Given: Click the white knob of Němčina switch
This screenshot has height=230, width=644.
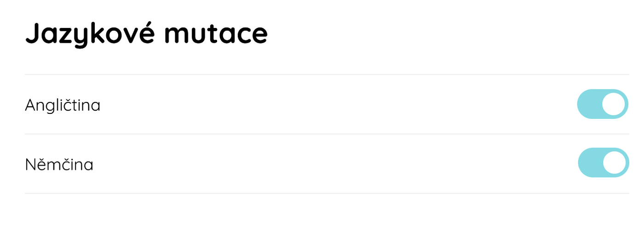Looking at the screenshot, I should (615, 163).
